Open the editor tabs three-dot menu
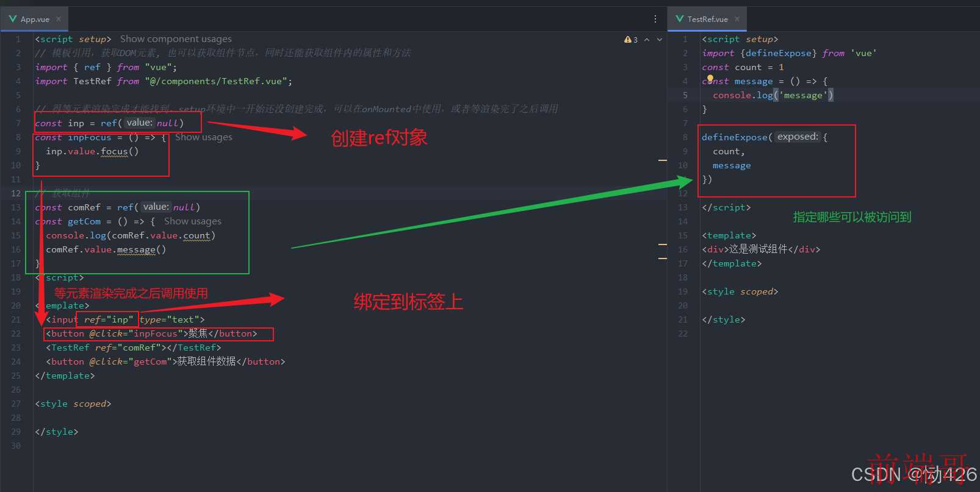Image resolution: width=980 pixels, height=492 pixels. click(x=655, y=19)
